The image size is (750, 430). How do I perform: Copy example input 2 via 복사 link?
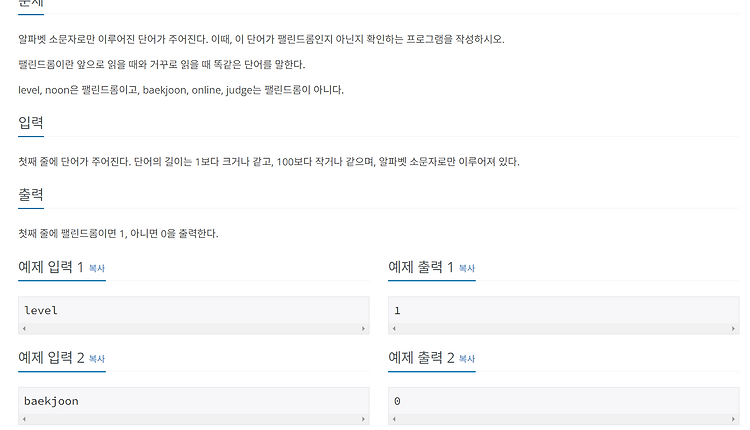click(x=97, y=359)
